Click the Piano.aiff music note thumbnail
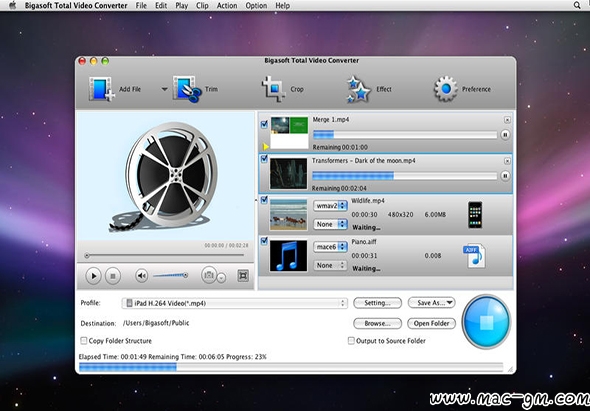This screenshot has height=411, width=590. pos(288,256)
